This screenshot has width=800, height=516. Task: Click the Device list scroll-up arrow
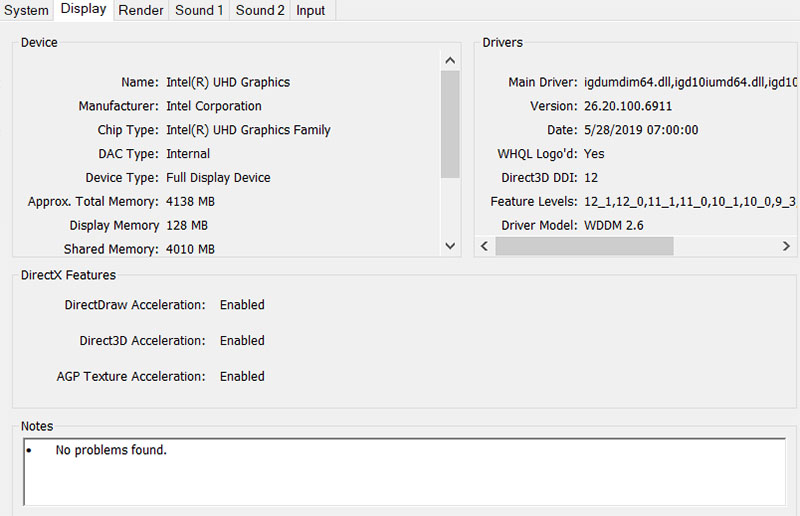click(450, 60)
